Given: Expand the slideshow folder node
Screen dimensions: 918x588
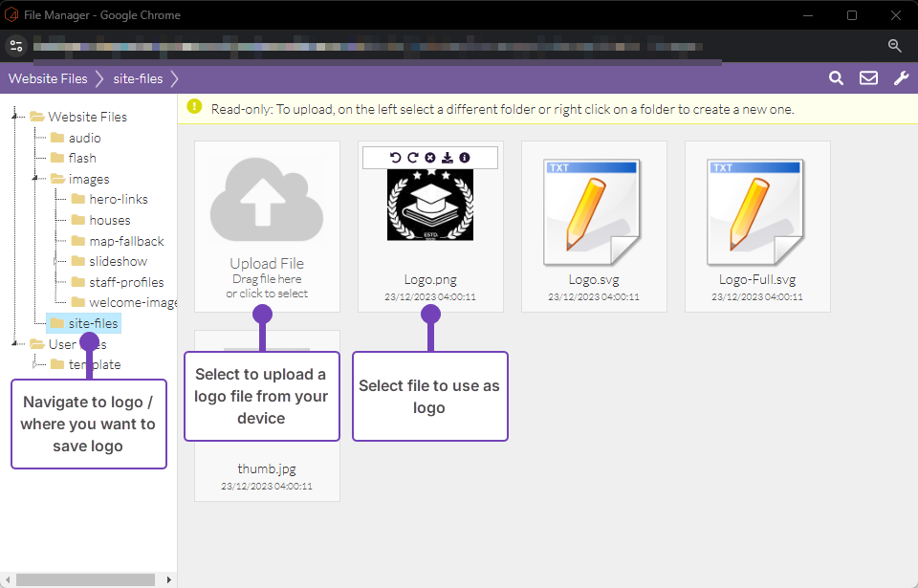Looking at the screenshot, I should (55, 261).
